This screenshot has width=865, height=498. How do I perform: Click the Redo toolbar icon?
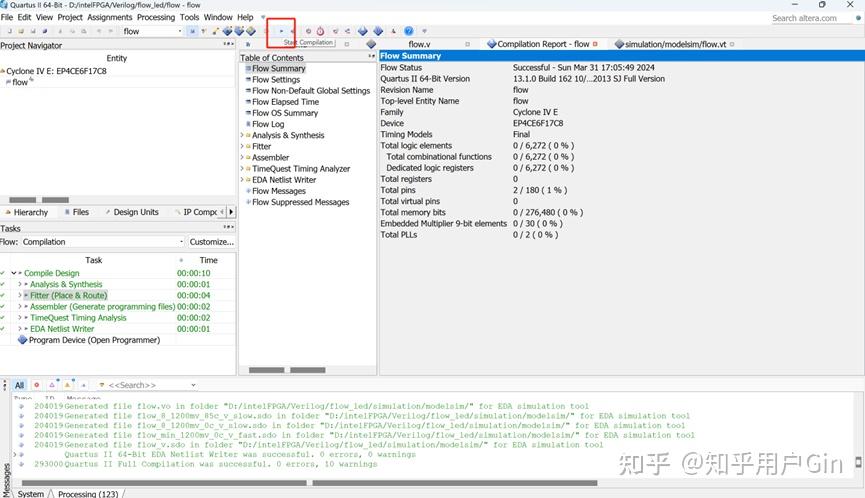coord(110,31)
